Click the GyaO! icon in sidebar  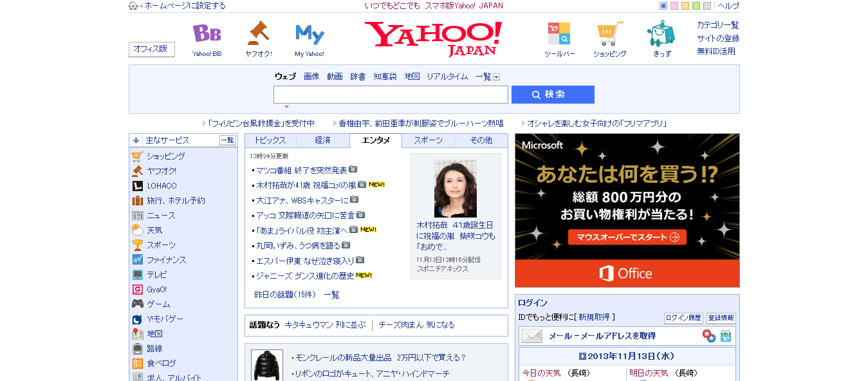coord(137,290)
